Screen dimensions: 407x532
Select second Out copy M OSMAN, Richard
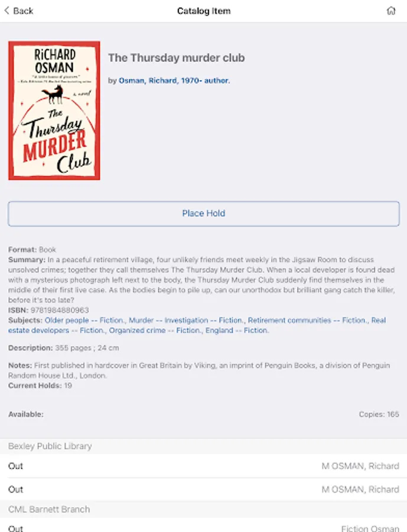pos(203,489)
